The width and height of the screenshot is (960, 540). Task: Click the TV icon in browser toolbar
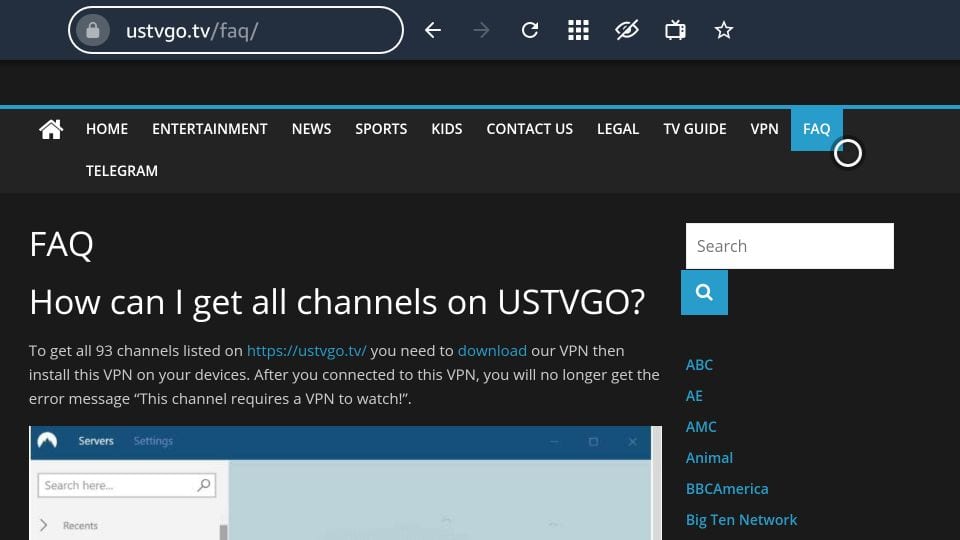(x=675, y=30)
